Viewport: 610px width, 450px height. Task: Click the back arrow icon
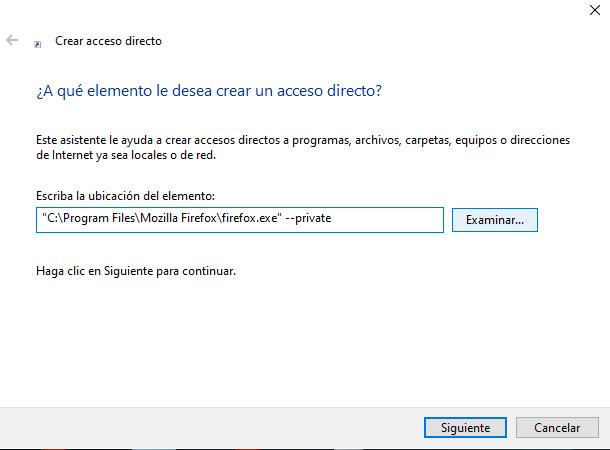click(x=12, y=41)
